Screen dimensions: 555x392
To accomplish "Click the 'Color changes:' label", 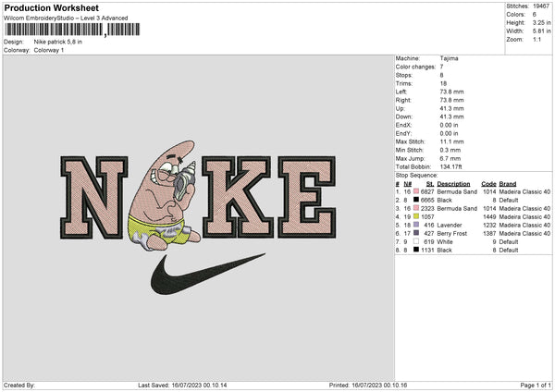I will pos(415,67).
